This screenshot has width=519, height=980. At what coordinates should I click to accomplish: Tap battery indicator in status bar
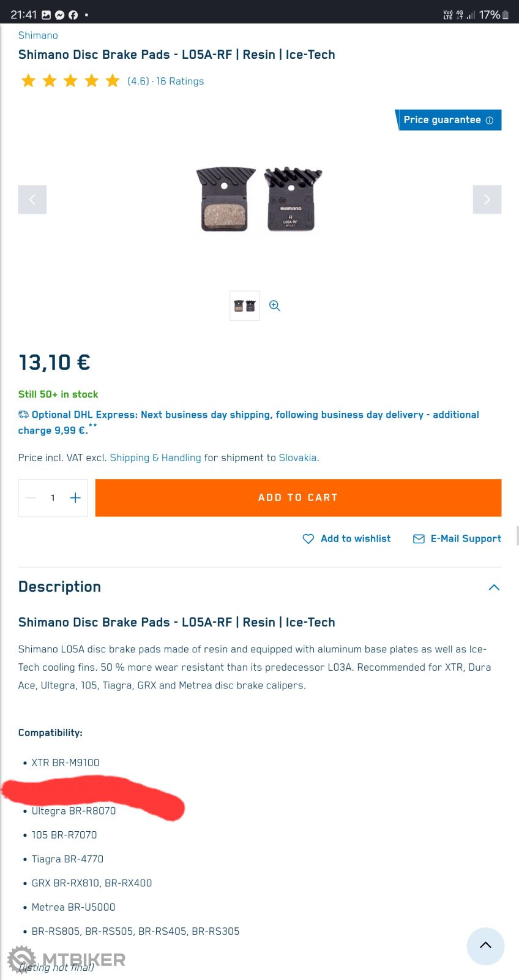[x=505, y=15]
